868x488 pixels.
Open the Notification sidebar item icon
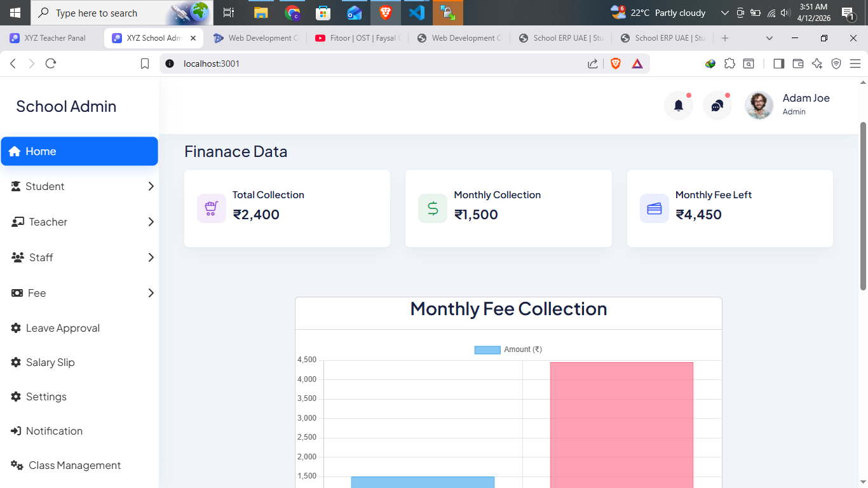click(16, 431)
